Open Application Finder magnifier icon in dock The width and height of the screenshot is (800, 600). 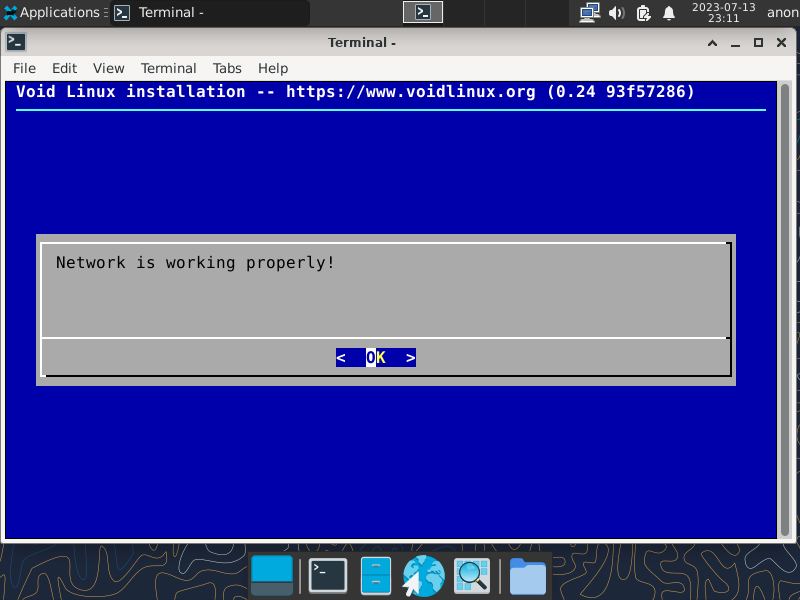471,576
